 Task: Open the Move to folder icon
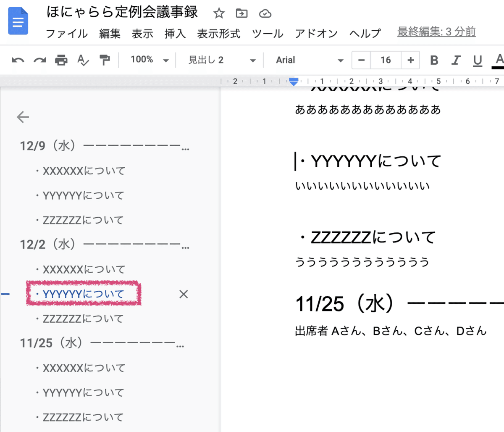point(241,13)
